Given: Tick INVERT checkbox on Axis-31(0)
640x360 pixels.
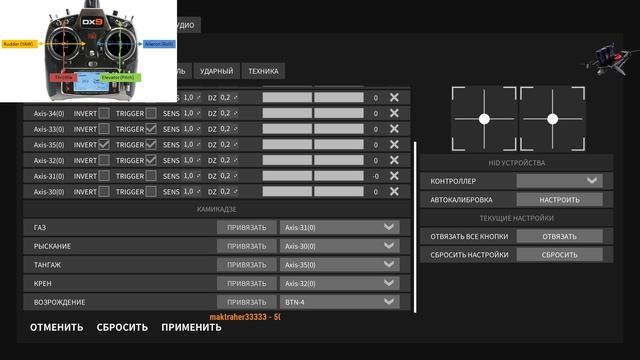Looking at the screenshot, I should click(104, 176).
